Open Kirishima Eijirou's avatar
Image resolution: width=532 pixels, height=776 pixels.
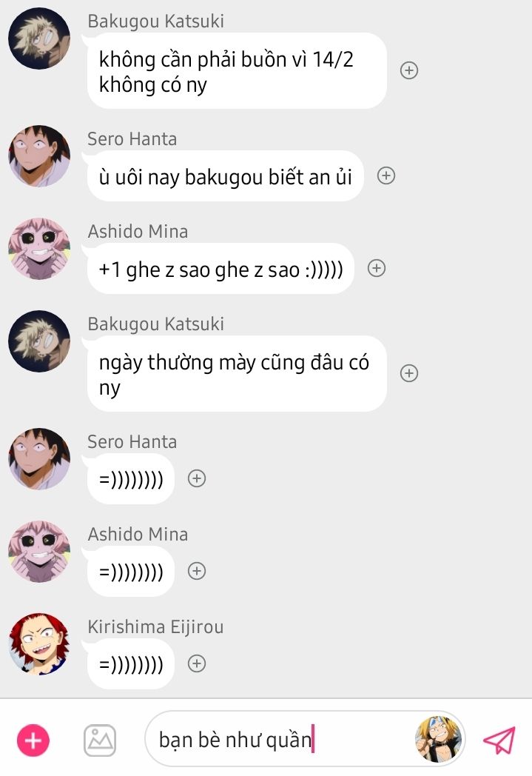tap(39, 644)
